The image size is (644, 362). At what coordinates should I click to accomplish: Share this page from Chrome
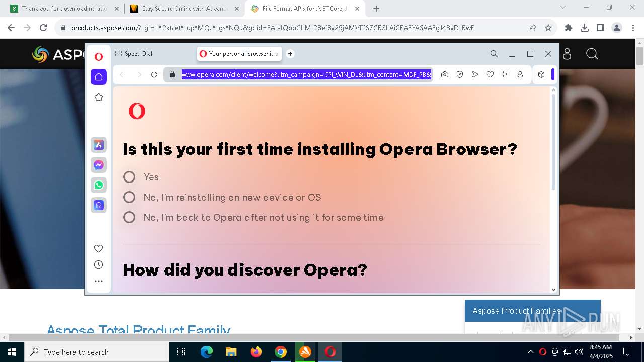pyautogui.click(x=532, y=28)
